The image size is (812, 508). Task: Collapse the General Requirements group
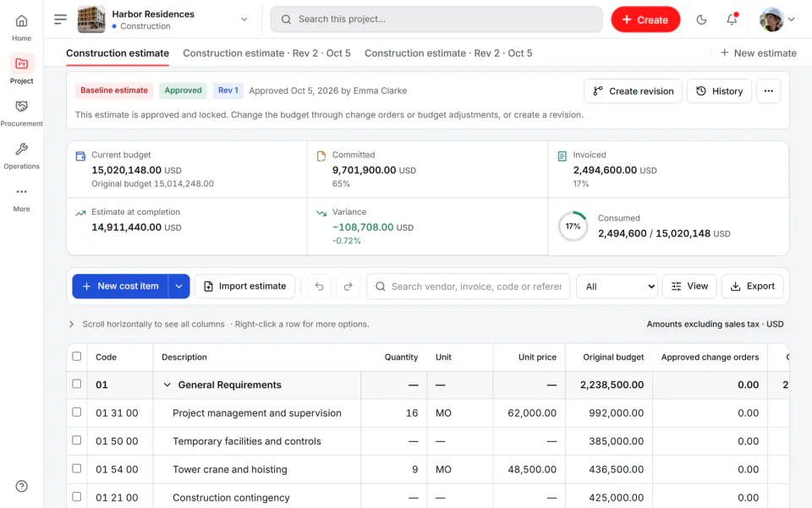coord(167,385)
